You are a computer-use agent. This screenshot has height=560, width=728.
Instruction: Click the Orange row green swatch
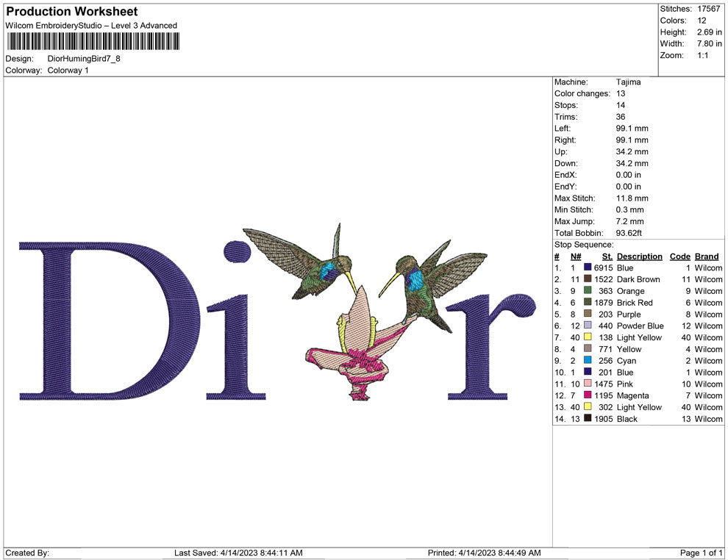coord(588,290)
